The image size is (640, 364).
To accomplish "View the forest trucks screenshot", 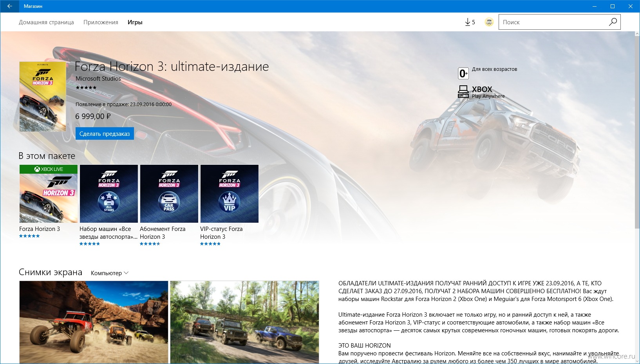I will coord(244,322).
